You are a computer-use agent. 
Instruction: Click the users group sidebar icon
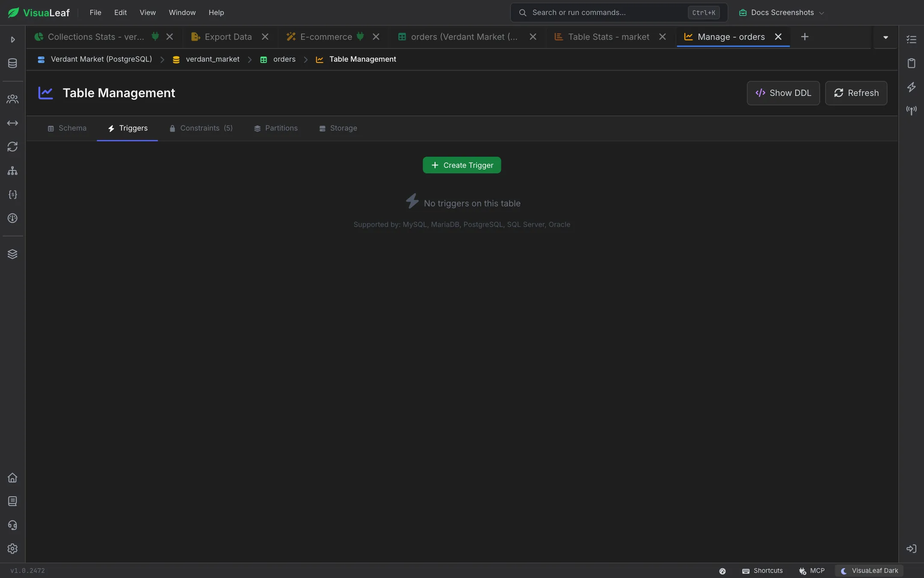[12, 99]
